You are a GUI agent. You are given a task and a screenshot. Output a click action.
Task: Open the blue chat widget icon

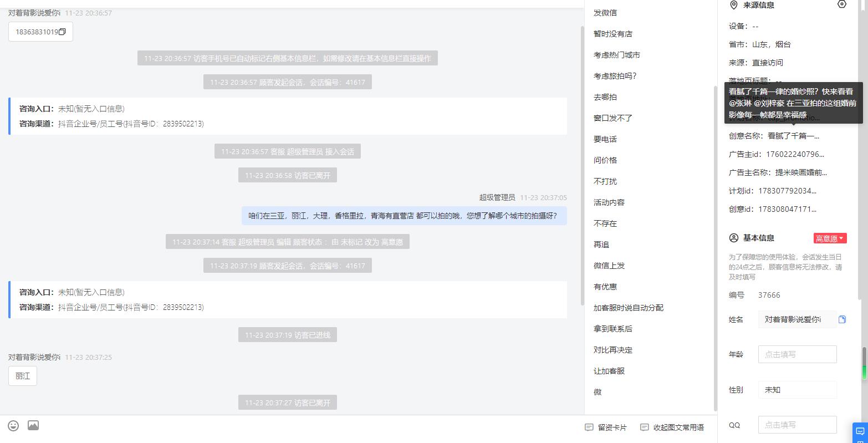point(860,432)
